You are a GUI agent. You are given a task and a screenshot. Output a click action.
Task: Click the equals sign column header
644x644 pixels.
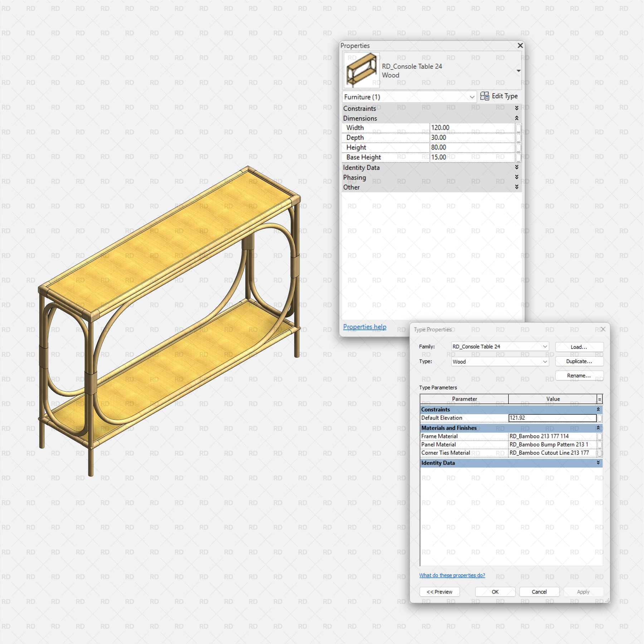(600, 399)
